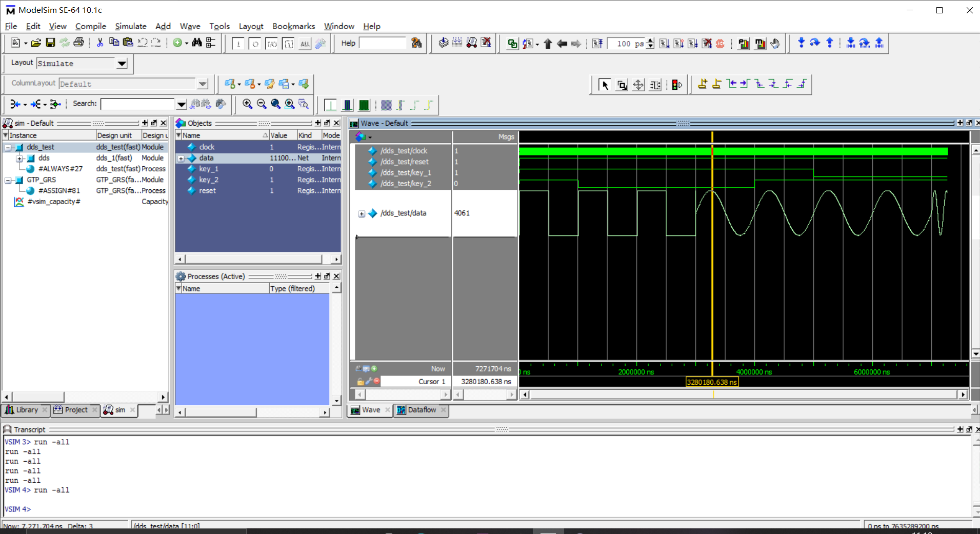This screenshot has width=980, height=534.
Task: Toggle the lock on Cursor 1
Action: point(361,381)
